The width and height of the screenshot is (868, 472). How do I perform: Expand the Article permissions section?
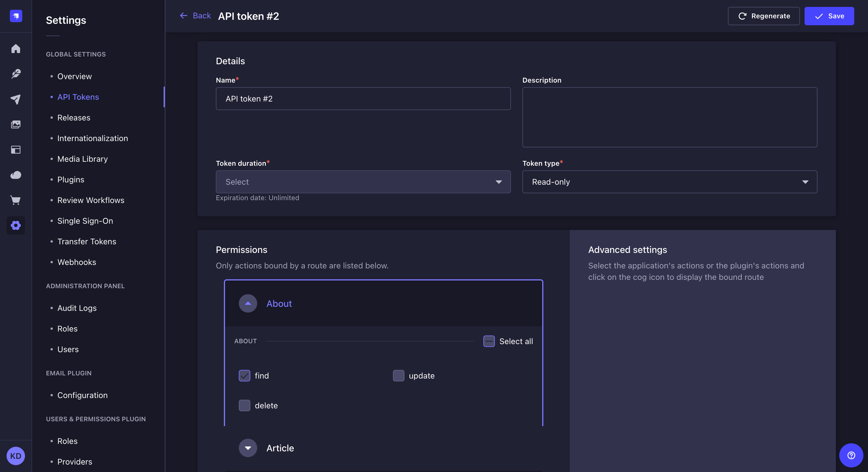pyautogui.click(x=248, y=448)
